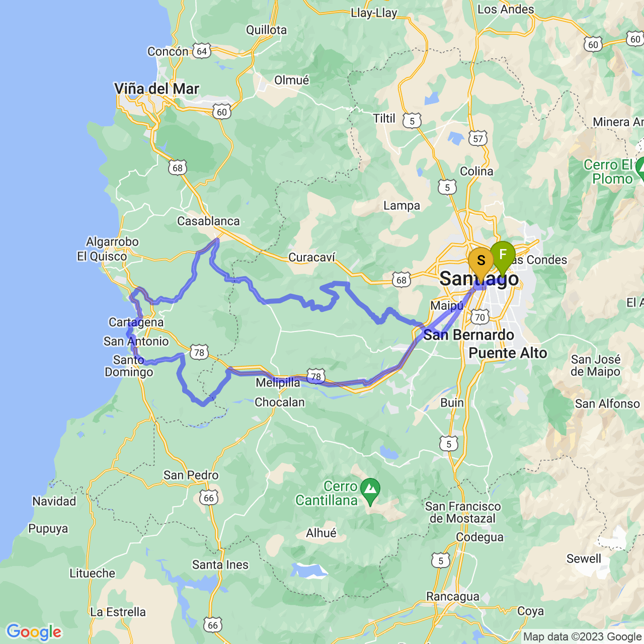Click the Casablanca town label
Screen dimensions: 644x644
tap(208, 221)
